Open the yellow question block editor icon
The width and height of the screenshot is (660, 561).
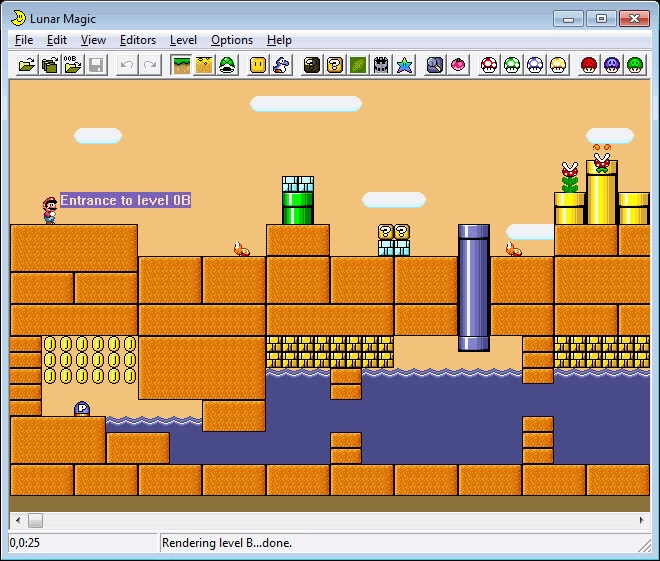pos(335,65)
